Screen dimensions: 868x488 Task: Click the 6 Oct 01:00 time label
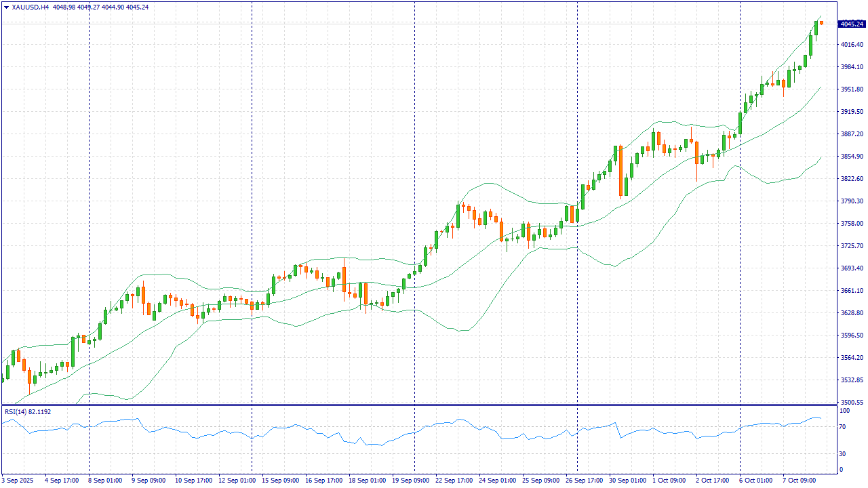755,481
